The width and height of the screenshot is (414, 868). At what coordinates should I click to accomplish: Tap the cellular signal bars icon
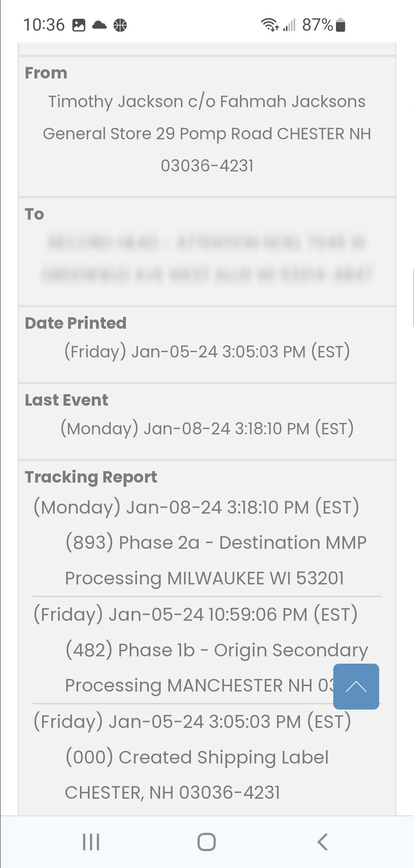pos(290,25)
